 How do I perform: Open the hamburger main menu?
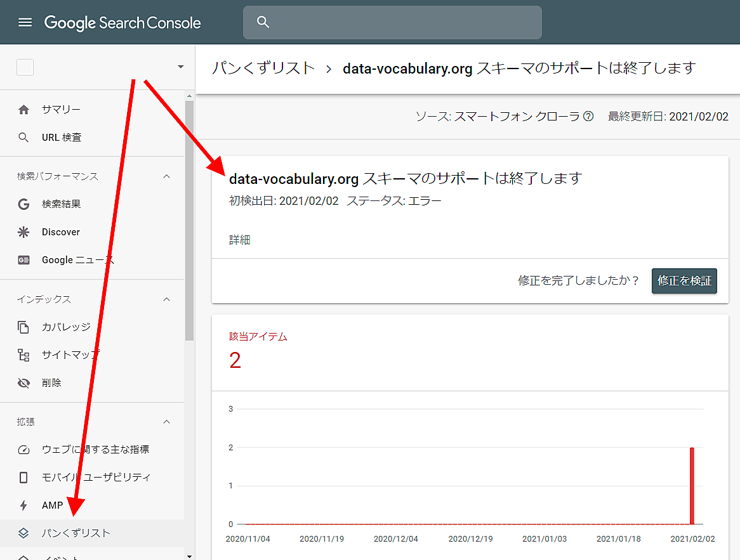[25, 23]
